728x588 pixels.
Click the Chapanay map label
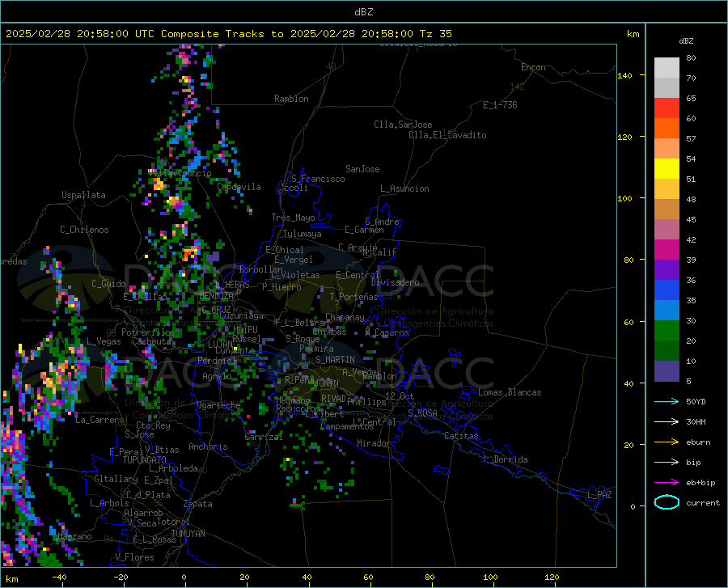coord(345,317)
